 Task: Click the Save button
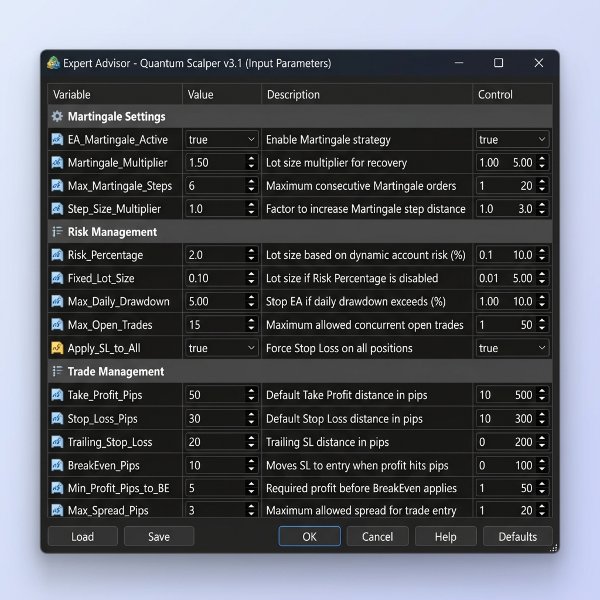(x=159, y=536)
